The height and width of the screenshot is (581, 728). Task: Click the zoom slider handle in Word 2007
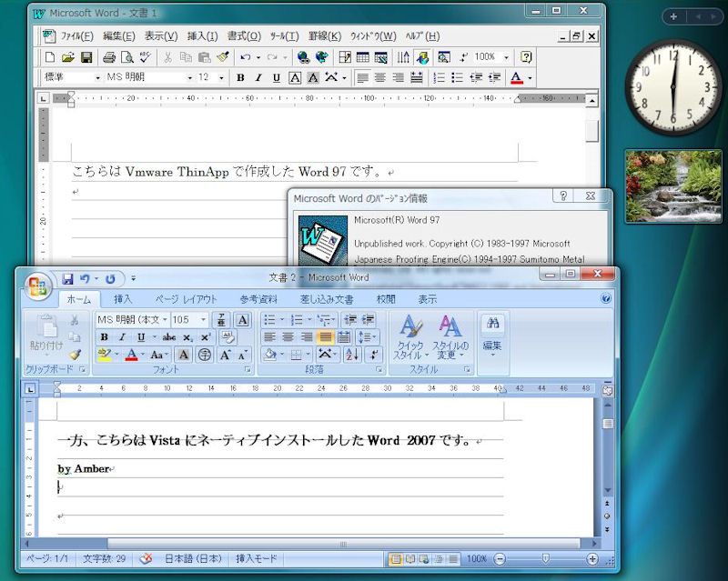click(x=546, y=559)
